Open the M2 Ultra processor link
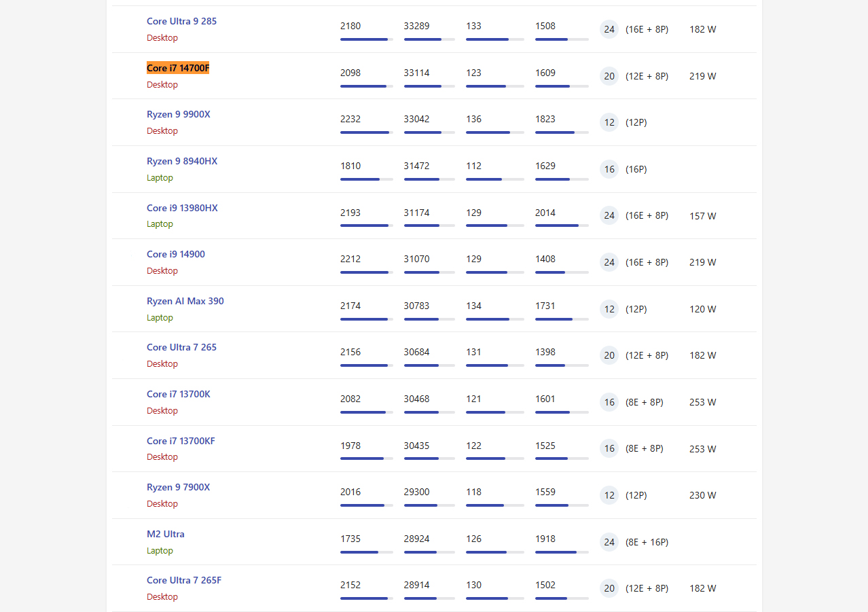Image resolution: width=868 pixels, height=612 pixels. tap(166, 534)
